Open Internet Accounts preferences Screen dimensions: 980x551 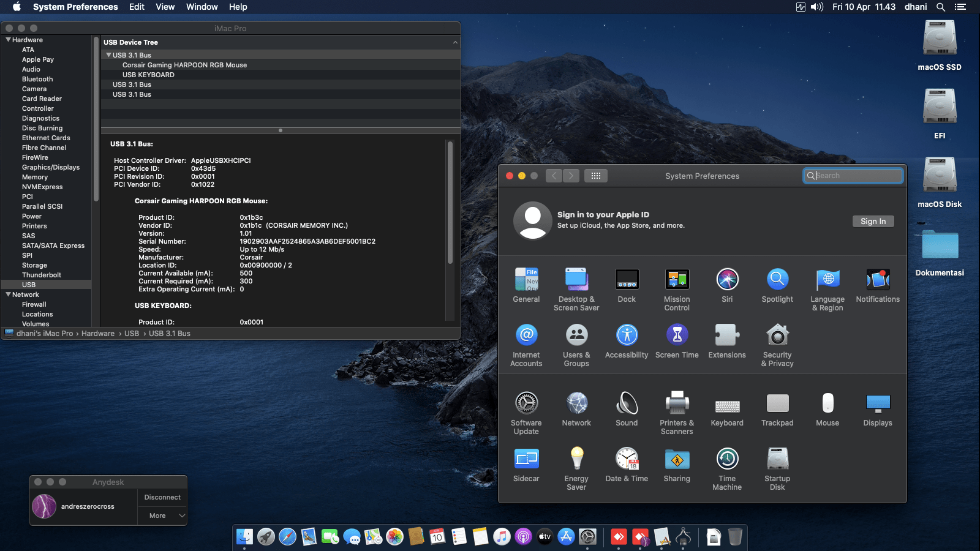[x=526, y=345]
